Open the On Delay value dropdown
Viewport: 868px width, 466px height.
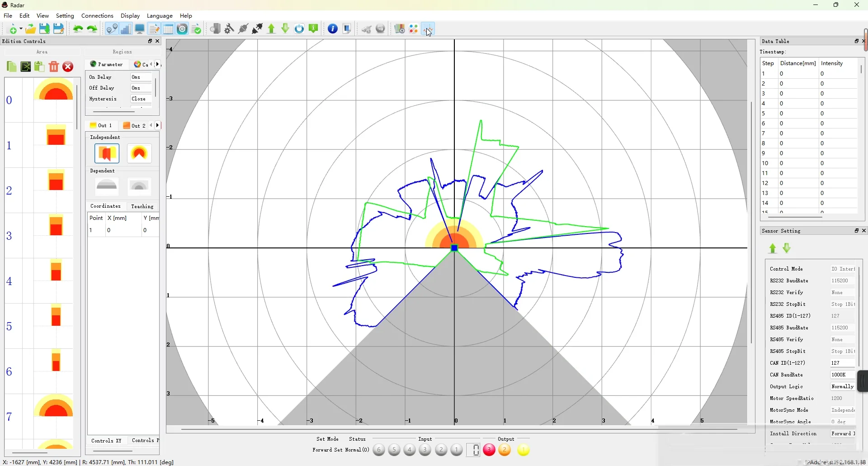141,77
